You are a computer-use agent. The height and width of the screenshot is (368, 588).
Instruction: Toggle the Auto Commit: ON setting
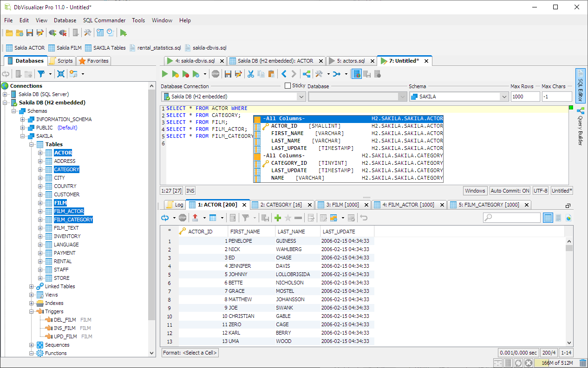[510, 191]
